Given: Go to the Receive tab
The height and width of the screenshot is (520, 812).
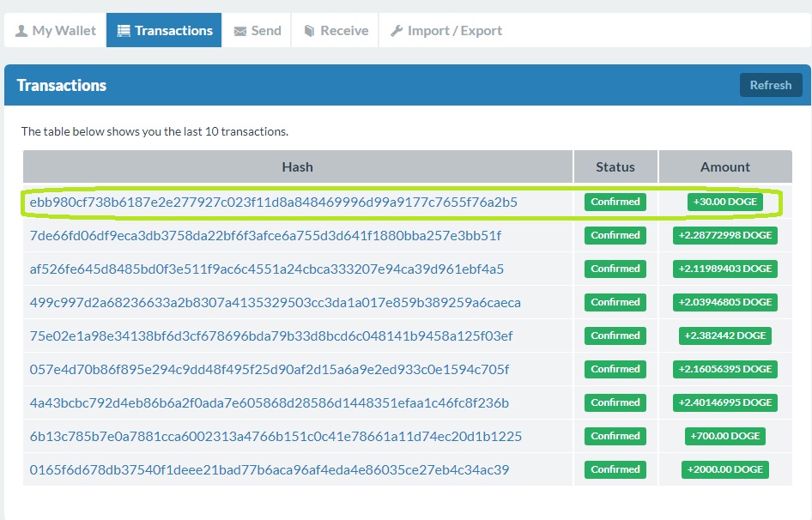Looking at the screenshot, I should click(x=335, y=31).
